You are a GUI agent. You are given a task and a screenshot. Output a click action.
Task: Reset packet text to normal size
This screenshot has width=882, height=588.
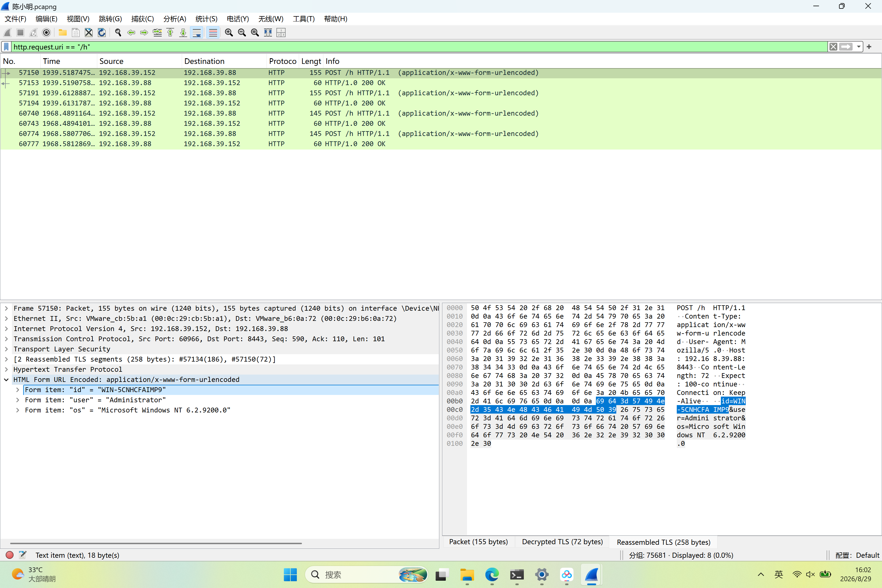click(x=255, y=33)
